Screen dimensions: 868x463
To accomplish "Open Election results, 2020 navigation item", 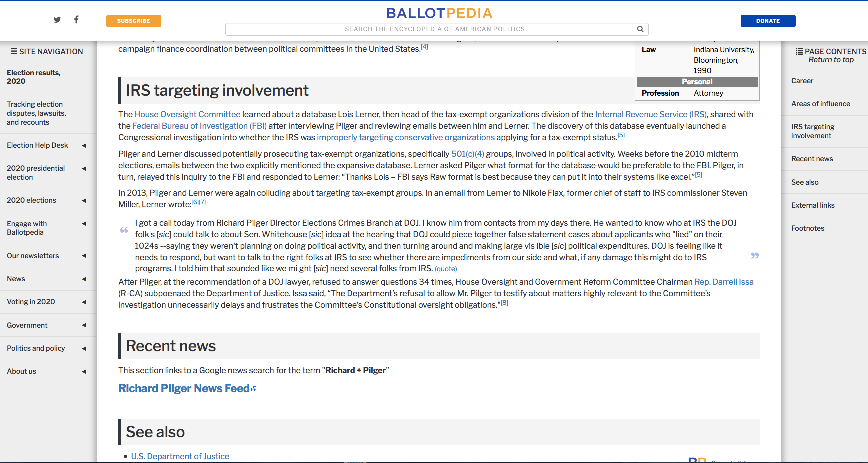I will [34, 77].
